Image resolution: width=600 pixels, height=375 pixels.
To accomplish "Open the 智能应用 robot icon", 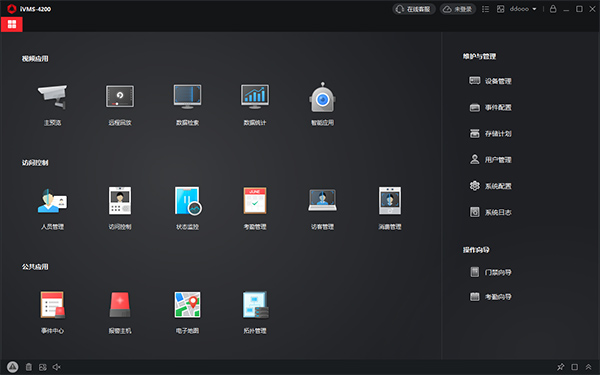I will tap(322, 97).
